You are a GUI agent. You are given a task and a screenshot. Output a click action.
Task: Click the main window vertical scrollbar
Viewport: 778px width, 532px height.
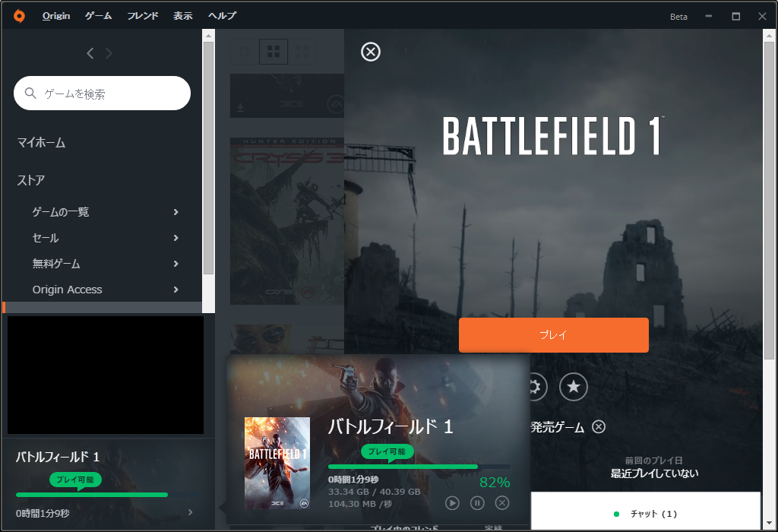point(769,201)
